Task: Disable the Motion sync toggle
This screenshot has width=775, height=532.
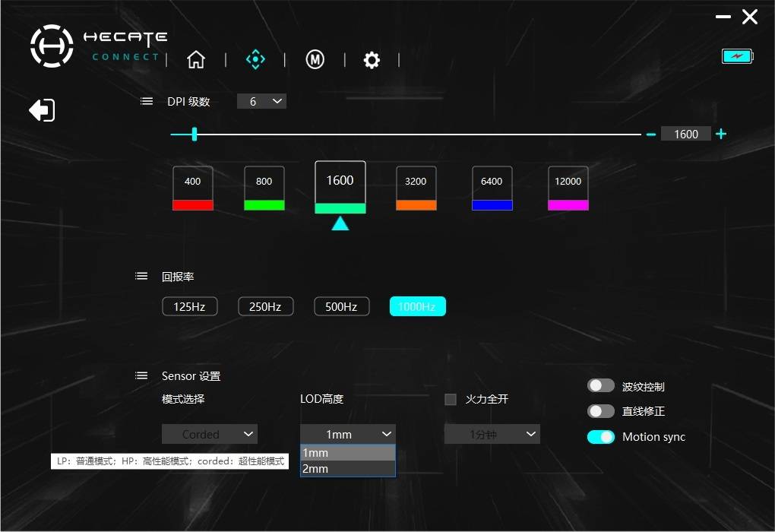Action: click(601, 436)
